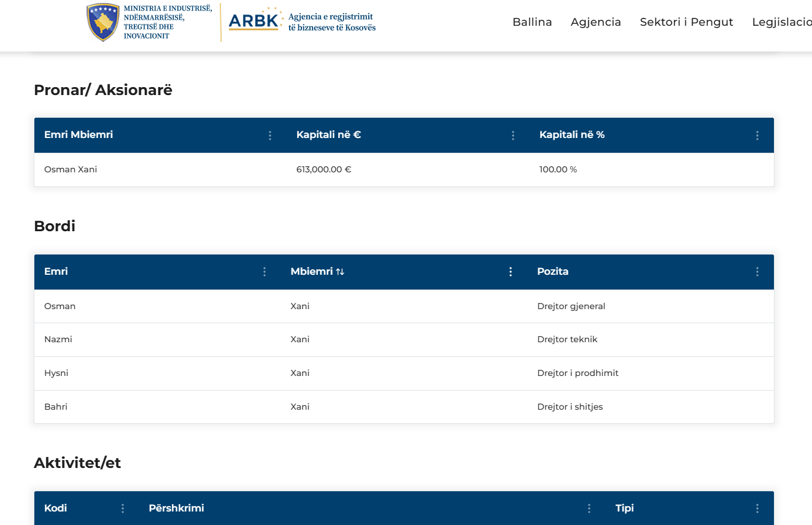Open the Legjislacioni menu item
This screenshot has width=812, height=525.
click(x=781, y=22)
